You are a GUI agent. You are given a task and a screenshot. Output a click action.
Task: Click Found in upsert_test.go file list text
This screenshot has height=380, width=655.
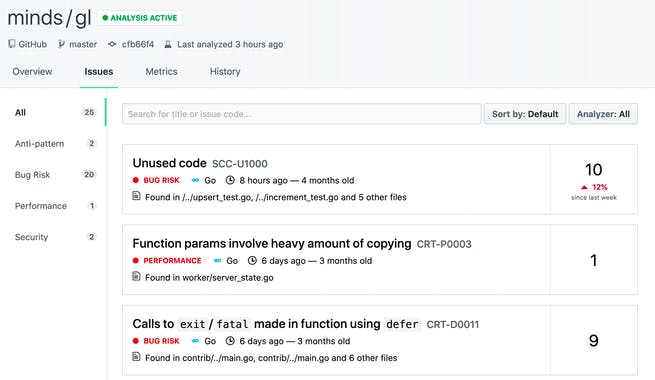276,197
